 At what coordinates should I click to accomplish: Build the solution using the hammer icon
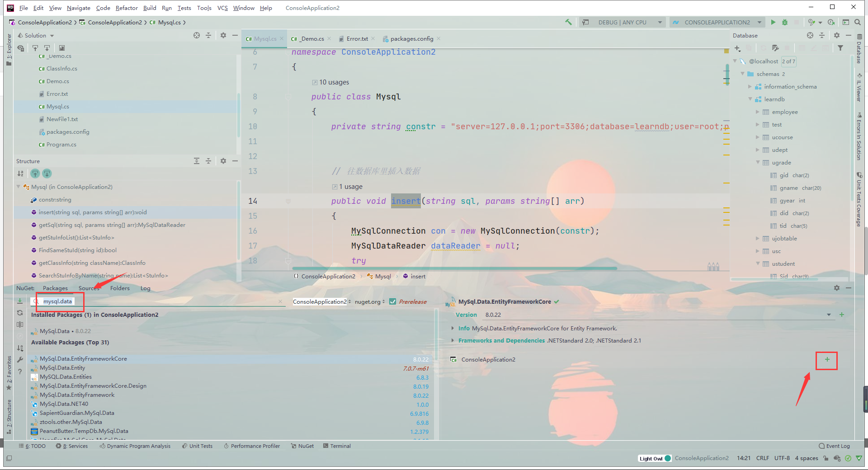tap(568, 22)
